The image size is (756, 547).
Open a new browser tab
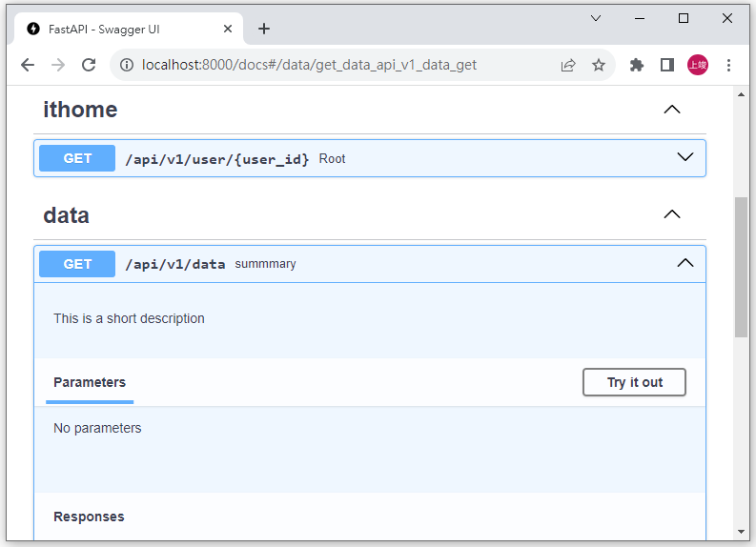pos(264,29)
